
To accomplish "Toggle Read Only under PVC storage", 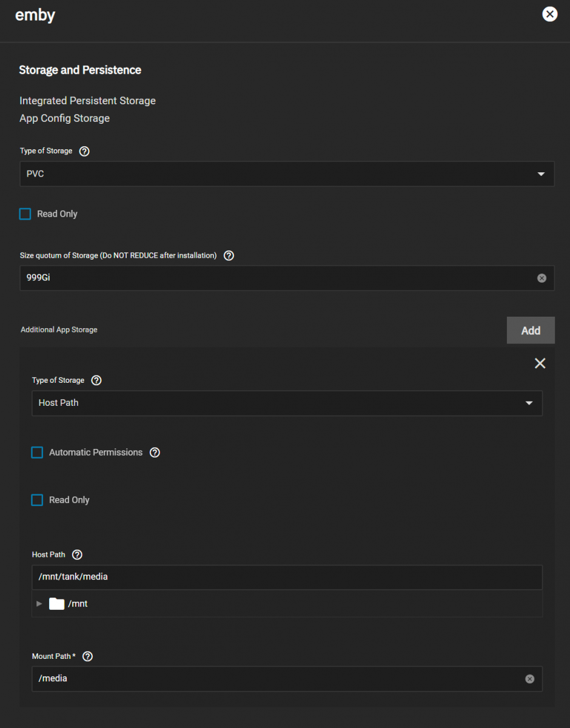I will (x=25, y=214).
